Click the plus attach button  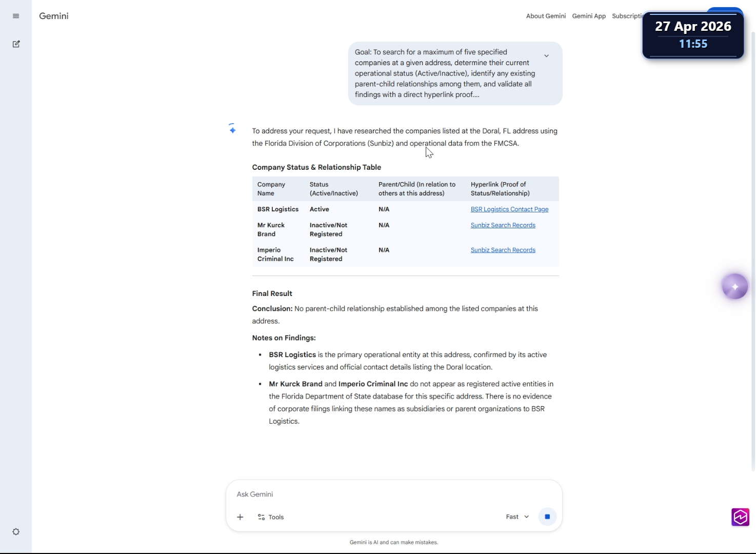[240, 517]
